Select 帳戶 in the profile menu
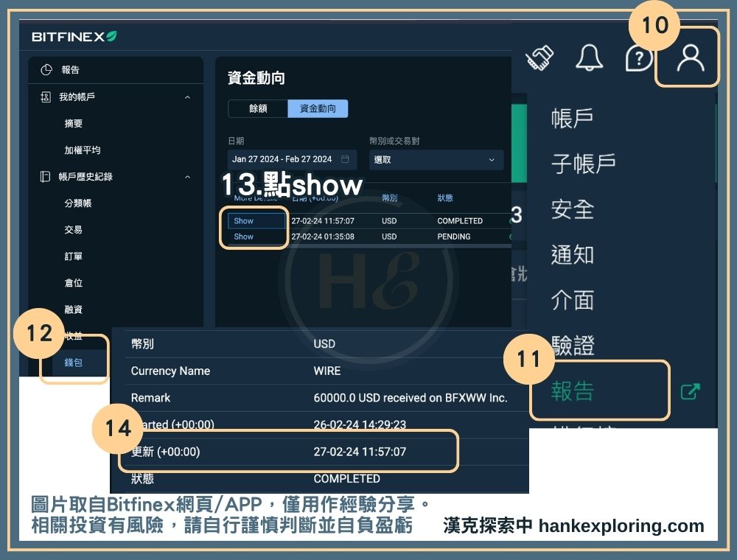This screenshot has height=560, width=737. (572, 118)
